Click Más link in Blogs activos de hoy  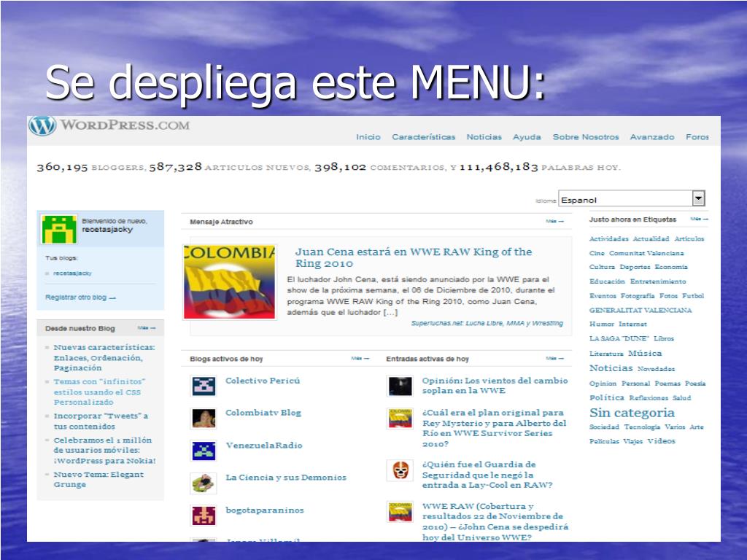360,359
